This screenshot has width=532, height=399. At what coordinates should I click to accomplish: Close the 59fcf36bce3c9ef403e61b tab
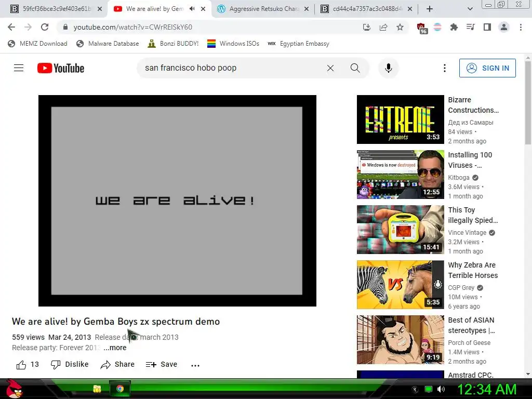coord(100,9)
